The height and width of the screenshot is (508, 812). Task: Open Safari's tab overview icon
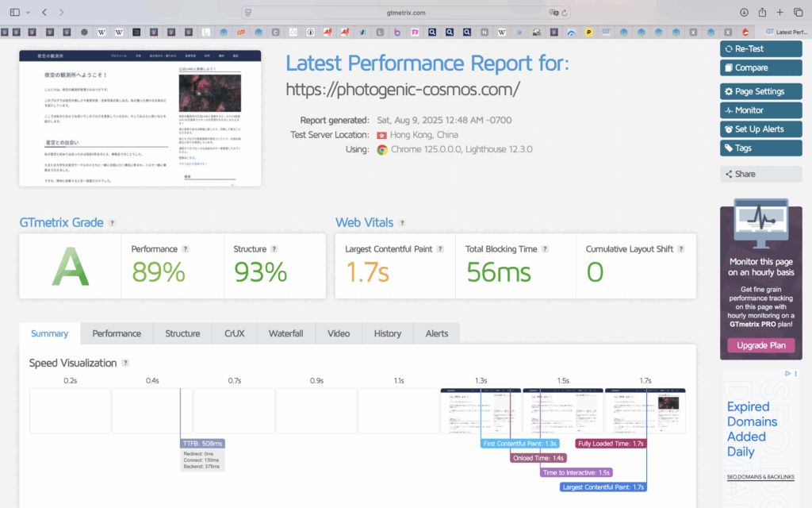799,12
